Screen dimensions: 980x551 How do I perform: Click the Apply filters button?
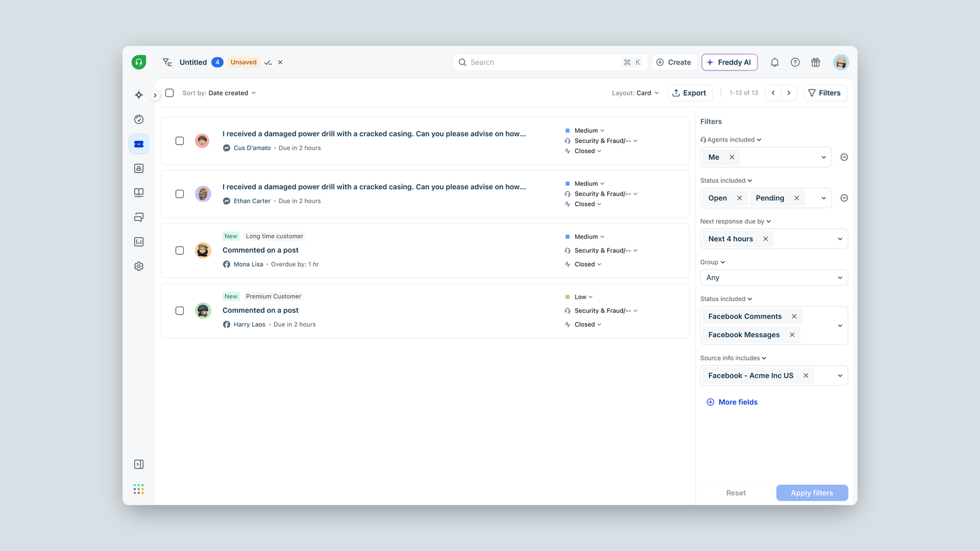pos(812,493)
